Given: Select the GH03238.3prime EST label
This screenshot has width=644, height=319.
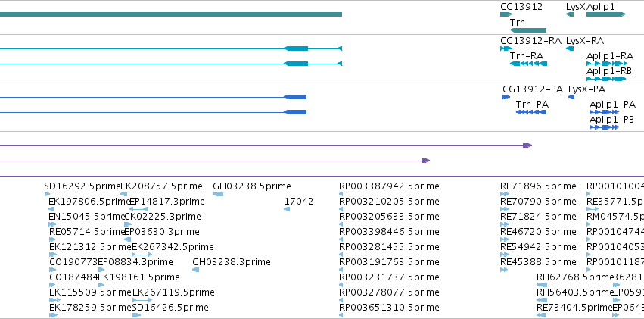Looking at the screenshot, I should pos(232,262).
